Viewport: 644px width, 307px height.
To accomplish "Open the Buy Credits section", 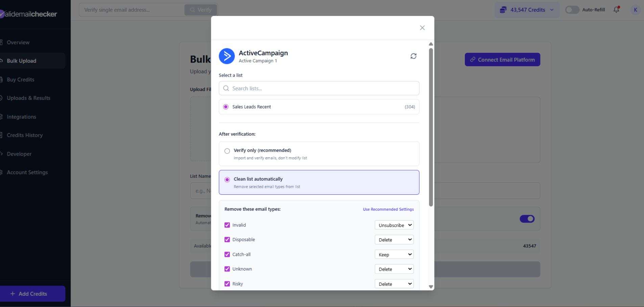I will (20, 79).
